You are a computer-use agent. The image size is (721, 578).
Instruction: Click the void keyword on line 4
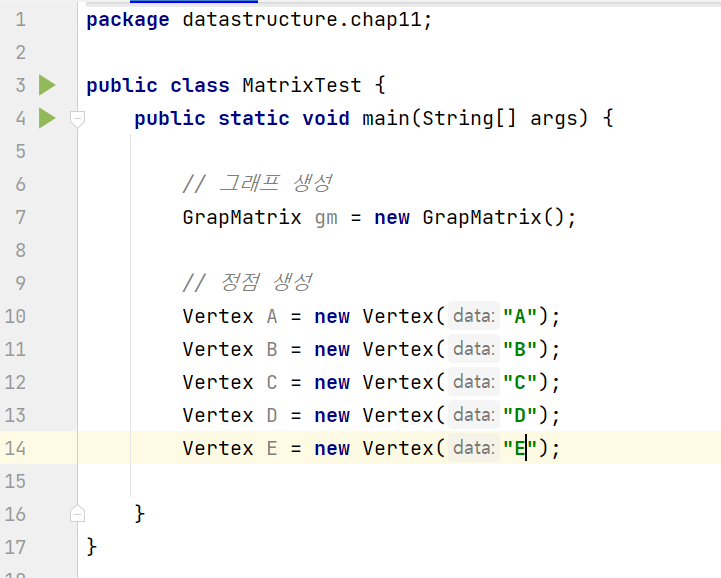326,119
